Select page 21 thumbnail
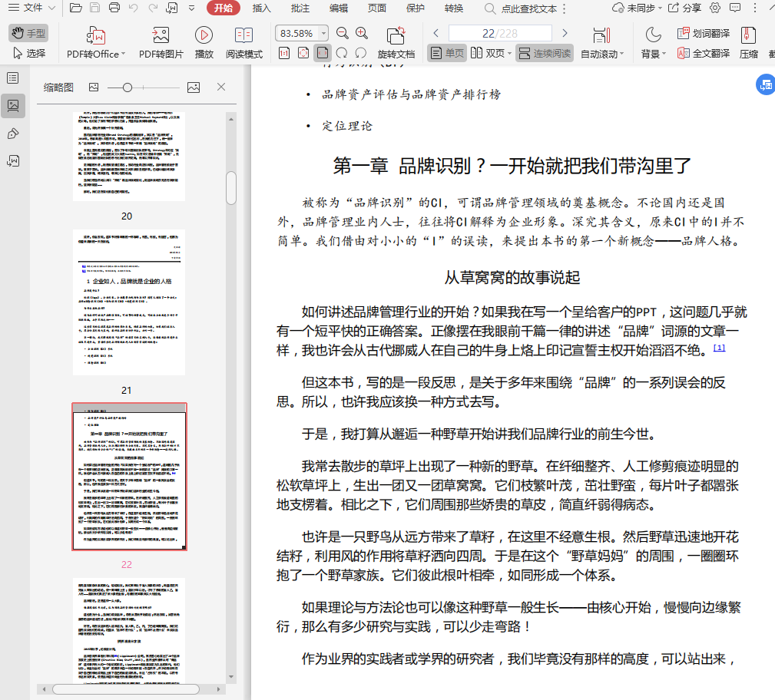This screenshot has width=775, height=700. pos(129,302)
